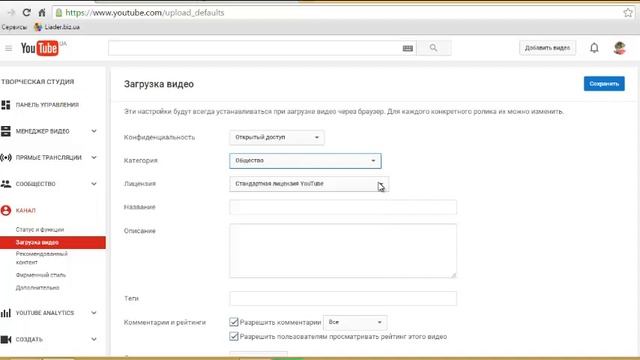
Task: Click the Создать camera icon
Action: (6, 339)
